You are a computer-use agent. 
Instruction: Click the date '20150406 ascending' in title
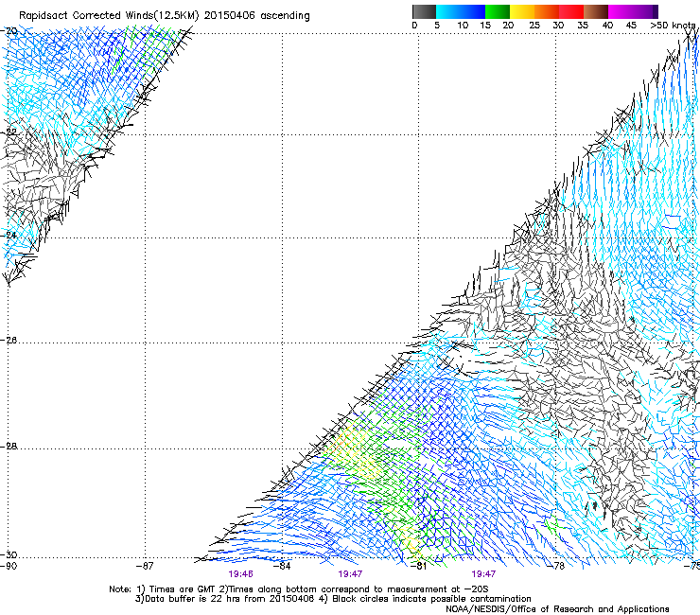[256, 16]
